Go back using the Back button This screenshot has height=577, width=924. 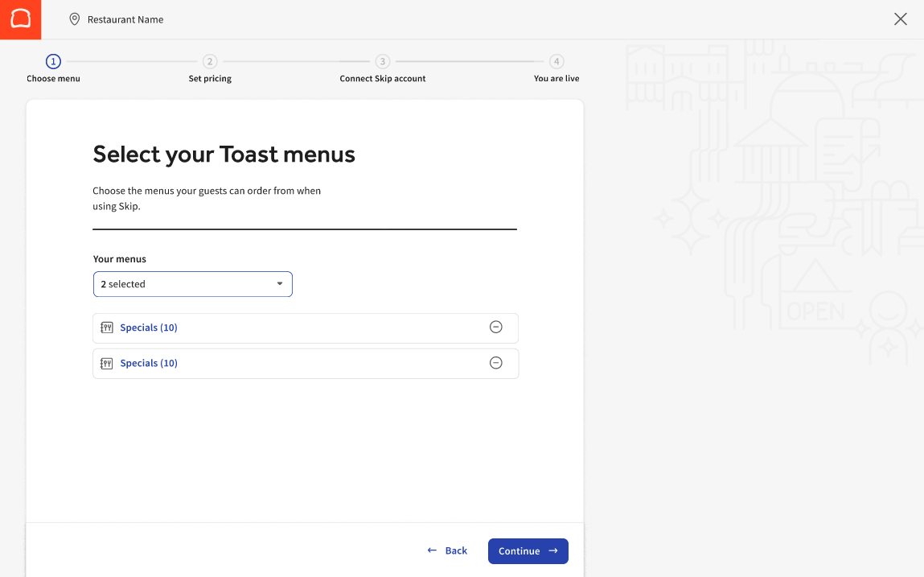pyautogui.click(x=447, y=551)
